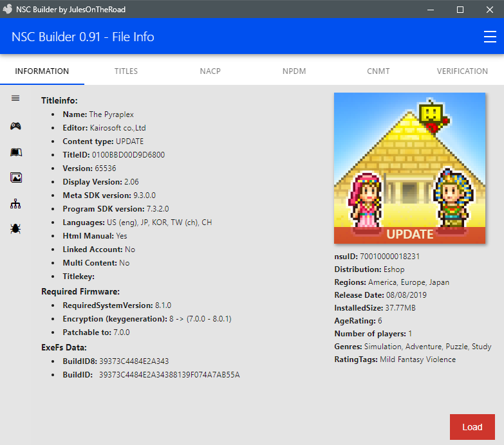This screenshot has width=504, height=445.
Task: Click the red Load button
Action: [x=472, y=427]
